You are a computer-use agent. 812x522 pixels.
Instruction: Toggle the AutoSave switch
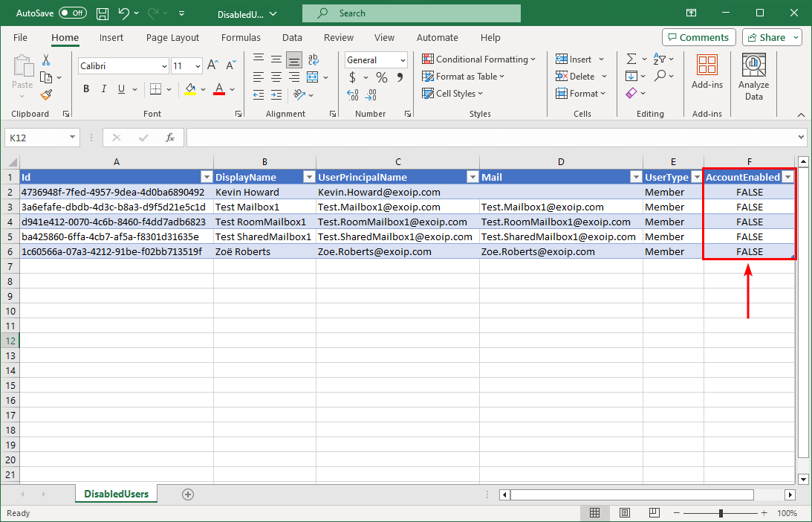click(72, 13)
